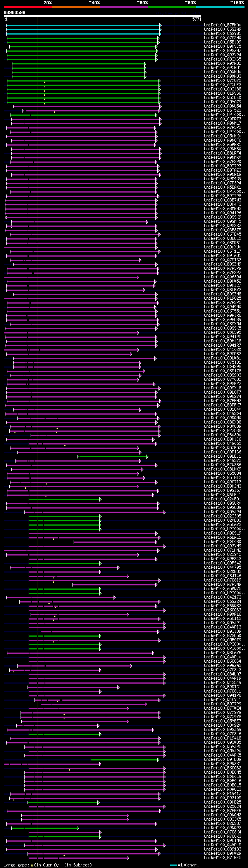Select the UniRef100_P0C0B0 label
Image resolution: width=248 pixels, height=868 pixels.
tap(222, 542)
